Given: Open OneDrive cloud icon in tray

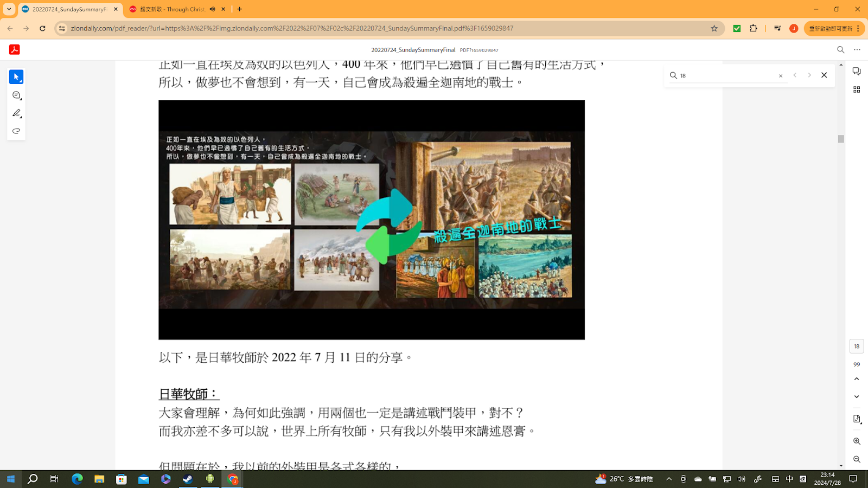Looking at the screenshot, I should [698, 479].
